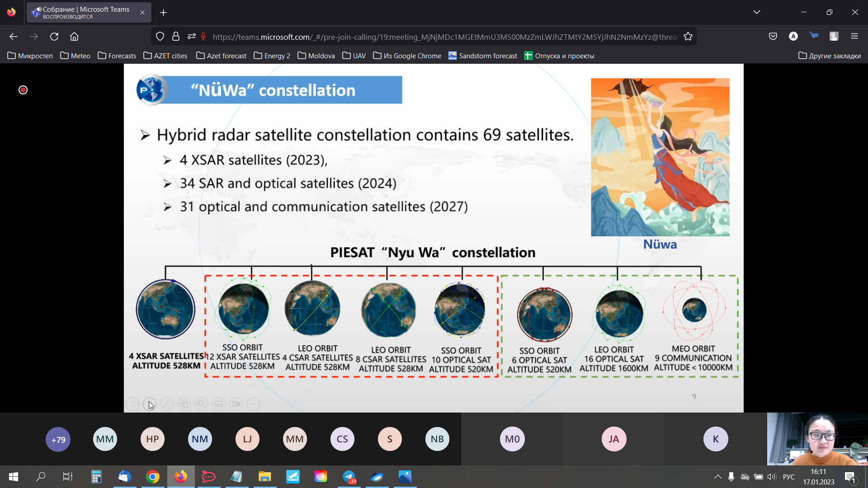Toggle subtitles icon in slideshow controls
This screenshot has width=868, height=488.
219,404
